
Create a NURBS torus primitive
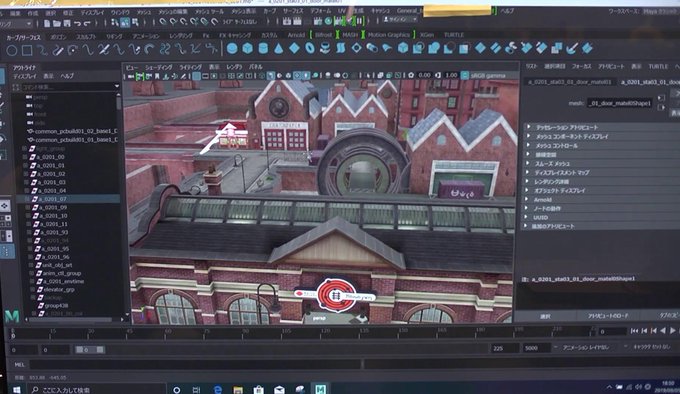point(310,49)
